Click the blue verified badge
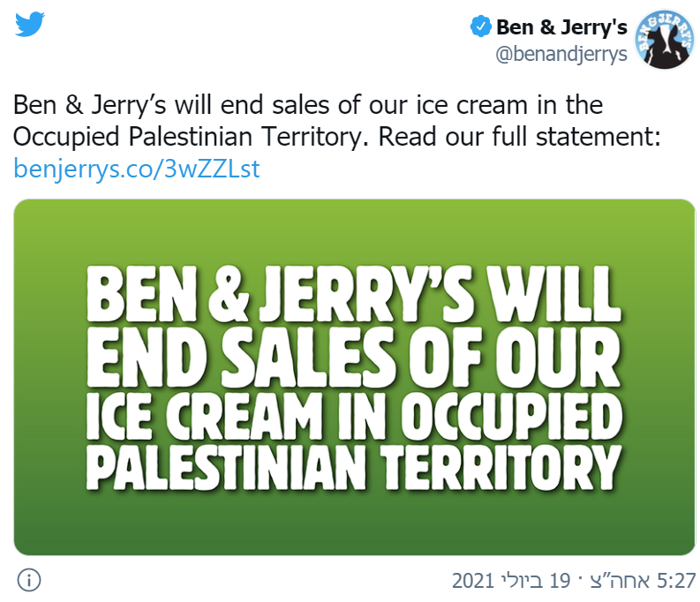This screenshot has width=700, height=602. point(480,27)
